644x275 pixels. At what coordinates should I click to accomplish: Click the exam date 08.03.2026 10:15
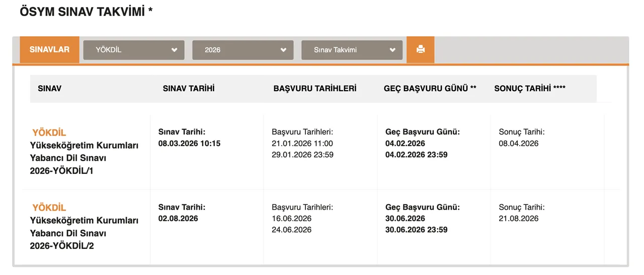click(x=189, y=144)
